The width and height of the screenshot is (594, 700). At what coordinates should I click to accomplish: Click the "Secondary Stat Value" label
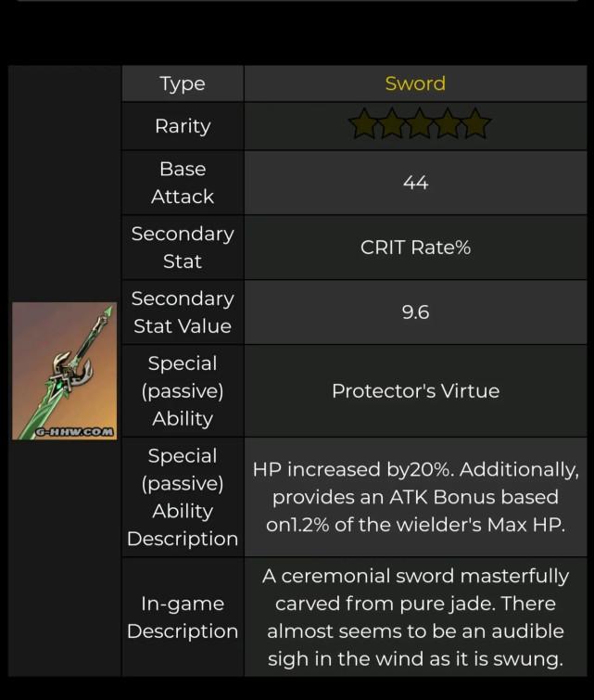coord(183,312)
